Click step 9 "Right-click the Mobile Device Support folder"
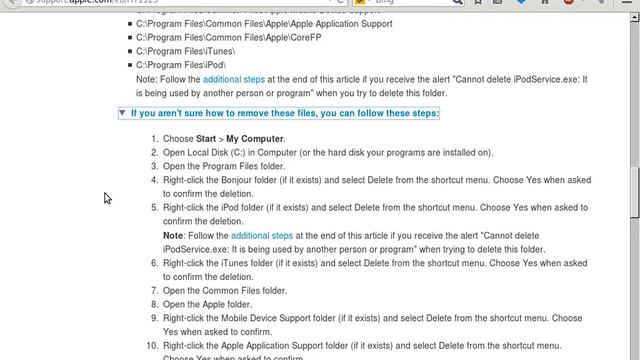640x360 pixels. [x=373, y=325]
